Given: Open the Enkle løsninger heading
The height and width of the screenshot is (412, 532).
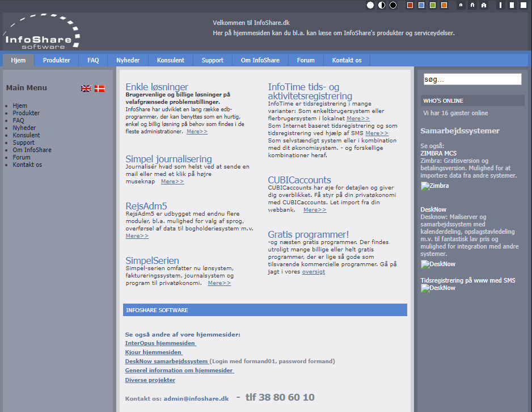Looking at the screenshot, I should coord(157,87).
